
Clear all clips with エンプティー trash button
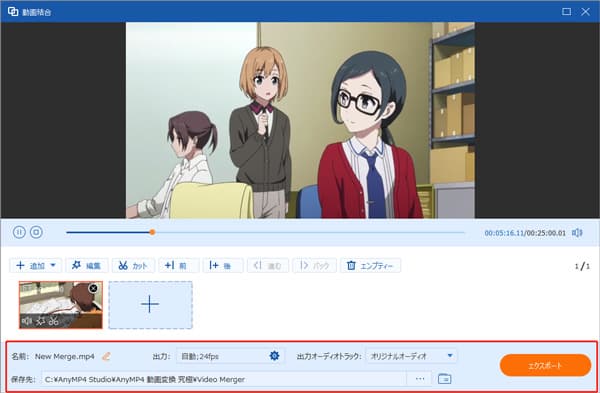coord(370,266)
